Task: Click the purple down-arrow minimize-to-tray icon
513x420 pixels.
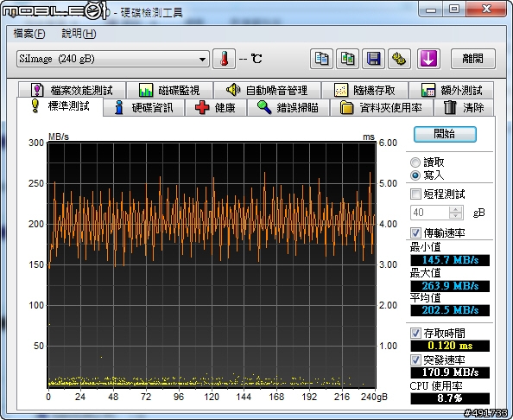Action: pos(428,59)
